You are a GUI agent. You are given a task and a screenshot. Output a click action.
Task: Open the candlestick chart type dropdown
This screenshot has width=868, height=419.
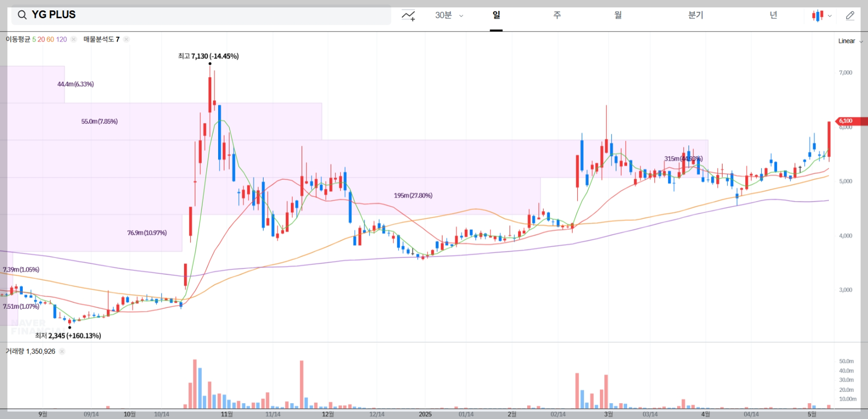822,15
